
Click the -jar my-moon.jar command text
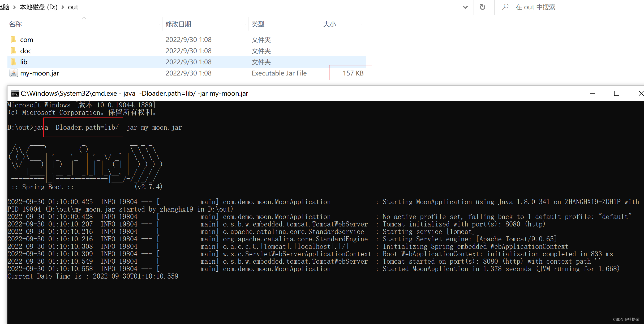pyautogui.click(x=153, y=128)
